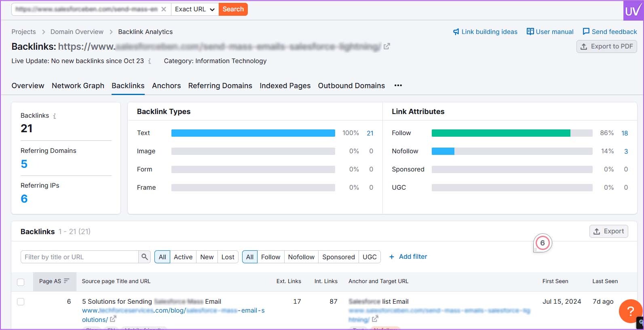This screenshot has height=330, width=644.
Task: Click Category: Information Technology text
Action: [x=215, y=61]
